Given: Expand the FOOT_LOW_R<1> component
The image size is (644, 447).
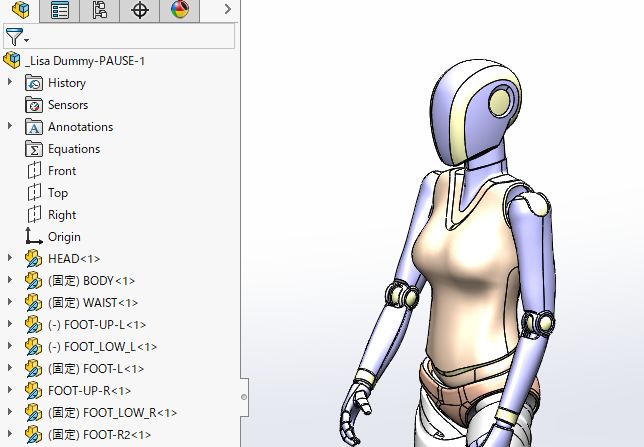Looking at the screenshot, I should [10, 412].
